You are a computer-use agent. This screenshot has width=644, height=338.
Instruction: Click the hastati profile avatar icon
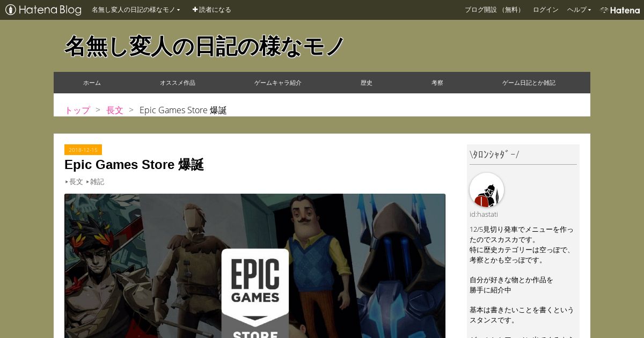pos(487,190)
